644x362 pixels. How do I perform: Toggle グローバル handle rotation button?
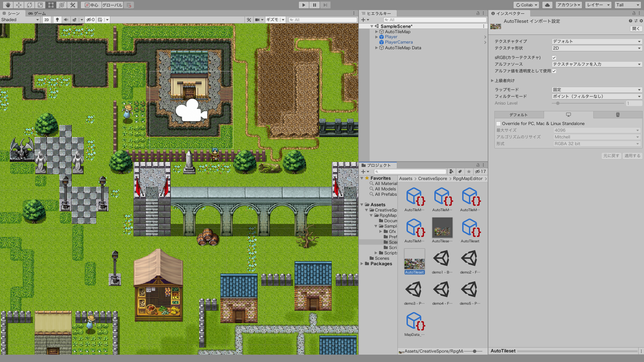point(112,5)
